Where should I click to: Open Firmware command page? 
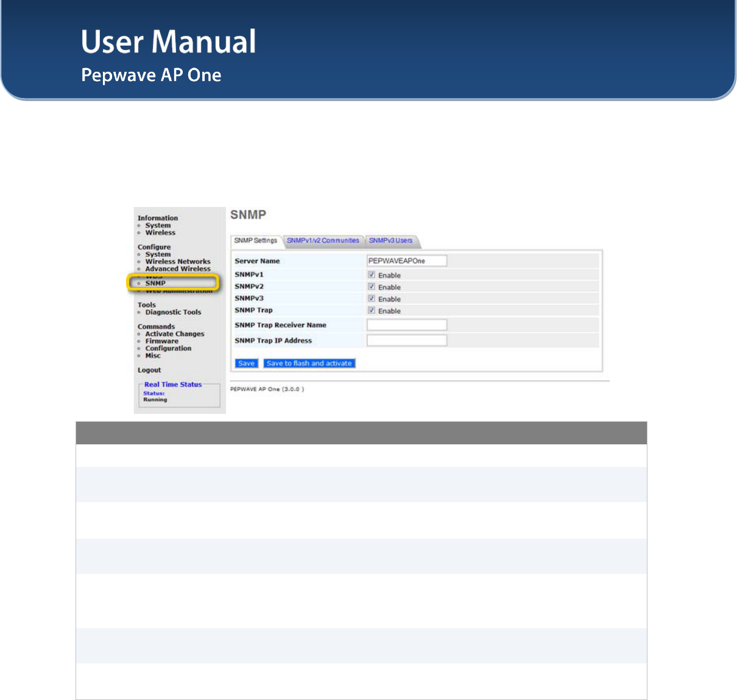tap(162, 341)
